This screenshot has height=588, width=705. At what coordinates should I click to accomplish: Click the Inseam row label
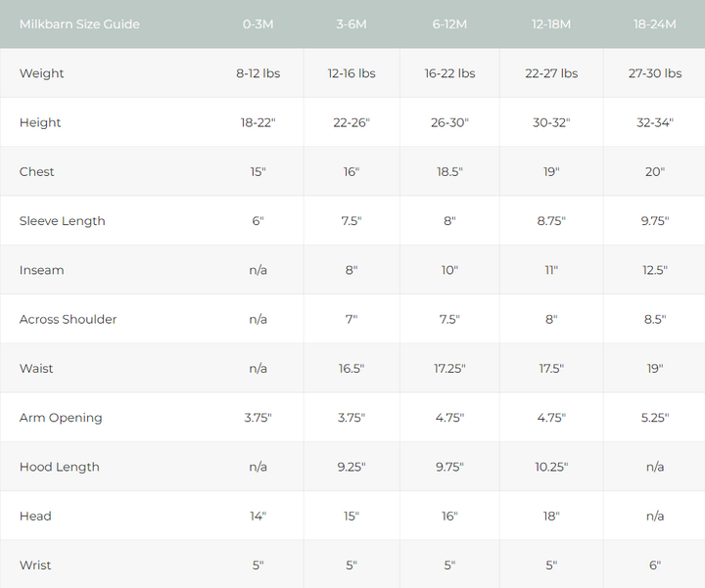point(42,270)
